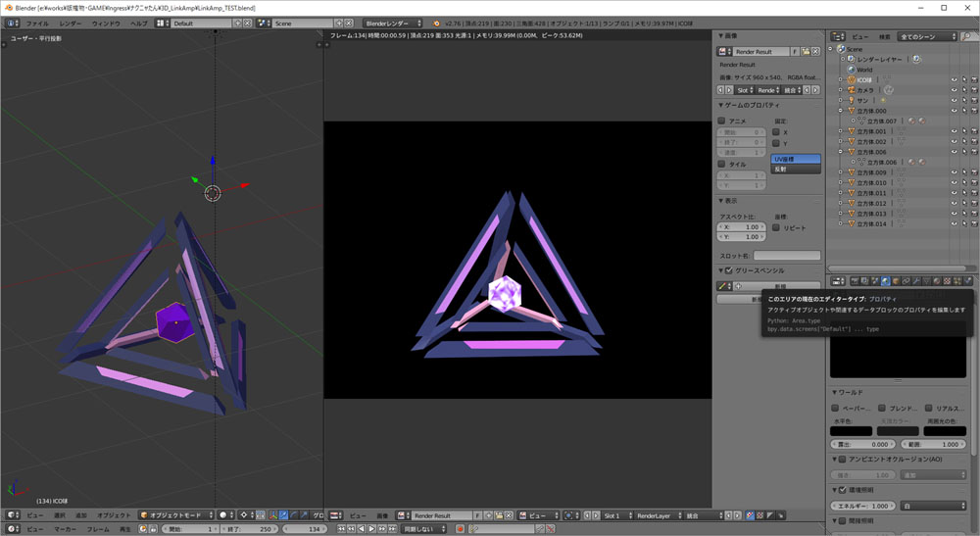
Task: Click the object properties cube tab
Action: pos(896,281)
